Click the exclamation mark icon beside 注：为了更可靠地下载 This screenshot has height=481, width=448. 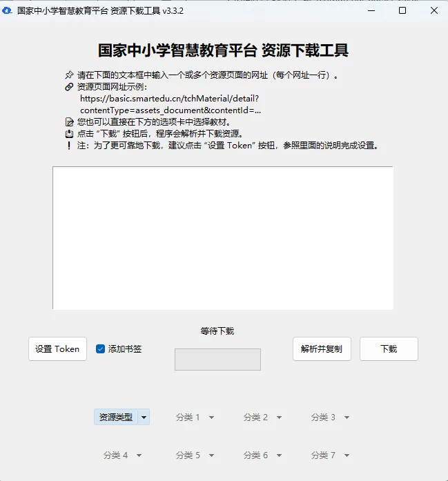point(69,146)
